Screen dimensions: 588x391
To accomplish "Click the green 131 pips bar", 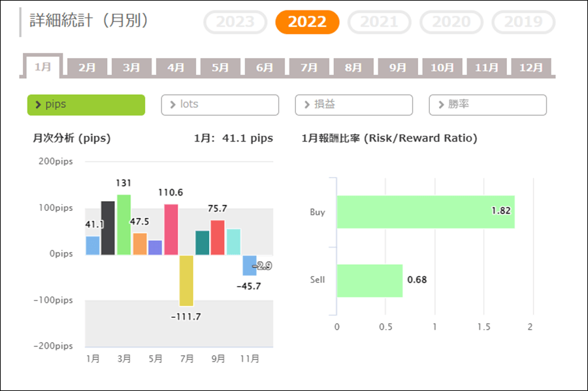I will [123, 225].
